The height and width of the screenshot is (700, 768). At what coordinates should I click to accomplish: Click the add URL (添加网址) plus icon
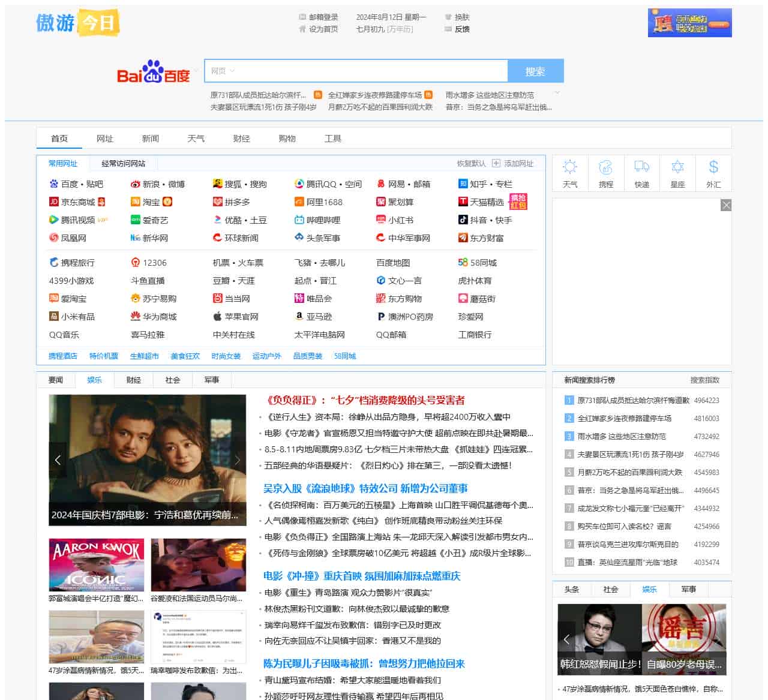pyautogui.click(x=496, y=163)
